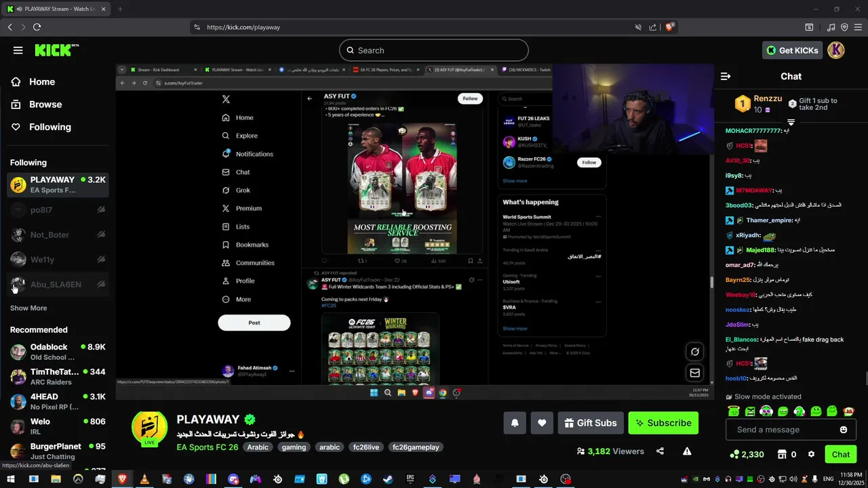Open recommended channel 4HEAD
Viewport: 868px width, 488px height.
tap(58, 401)
